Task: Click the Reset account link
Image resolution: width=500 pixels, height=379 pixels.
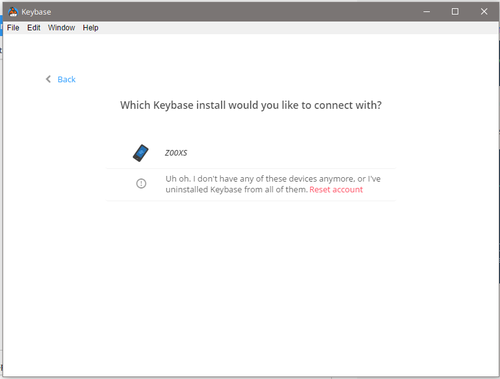Action: pos(336,190)
